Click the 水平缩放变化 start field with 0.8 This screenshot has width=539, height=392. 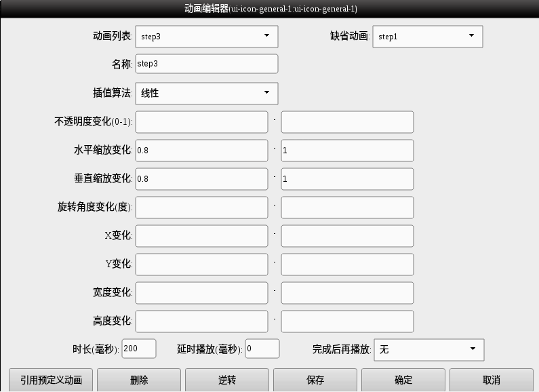tap(201, 151)
